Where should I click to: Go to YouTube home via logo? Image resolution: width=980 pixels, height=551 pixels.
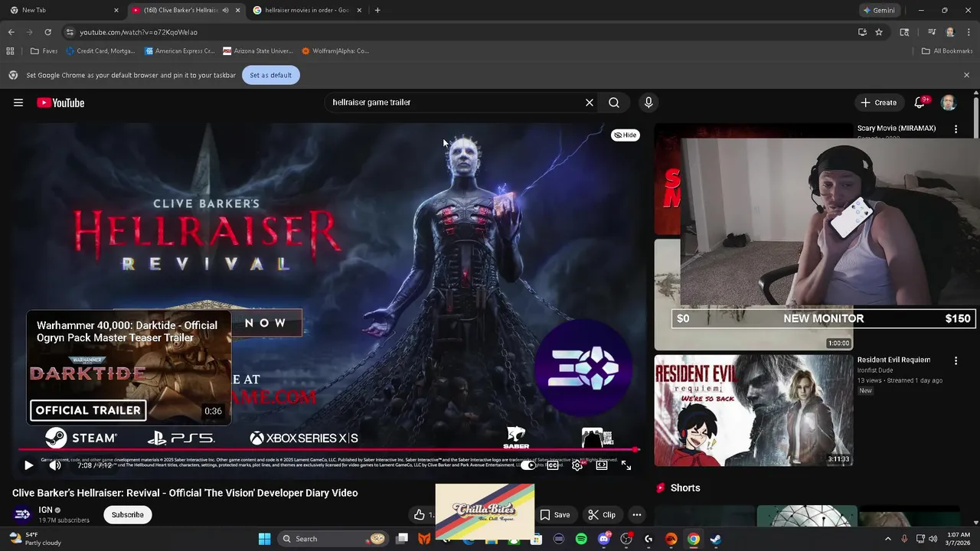[60, 103]
